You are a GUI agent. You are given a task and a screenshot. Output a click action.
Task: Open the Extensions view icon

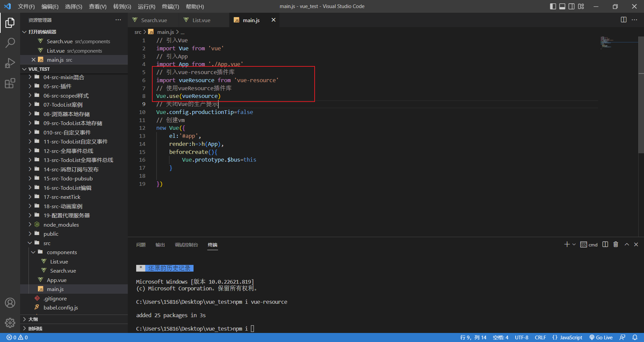tap(10, 83)
